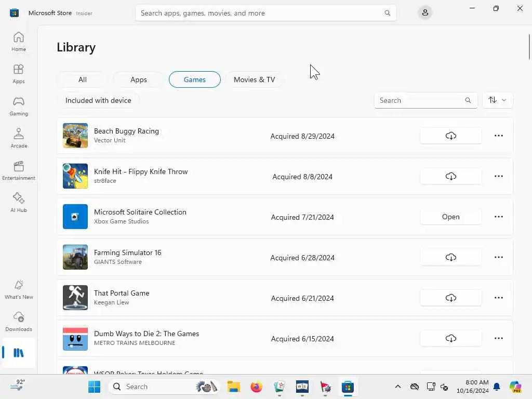Focus the library Search field

pos(426,100)
